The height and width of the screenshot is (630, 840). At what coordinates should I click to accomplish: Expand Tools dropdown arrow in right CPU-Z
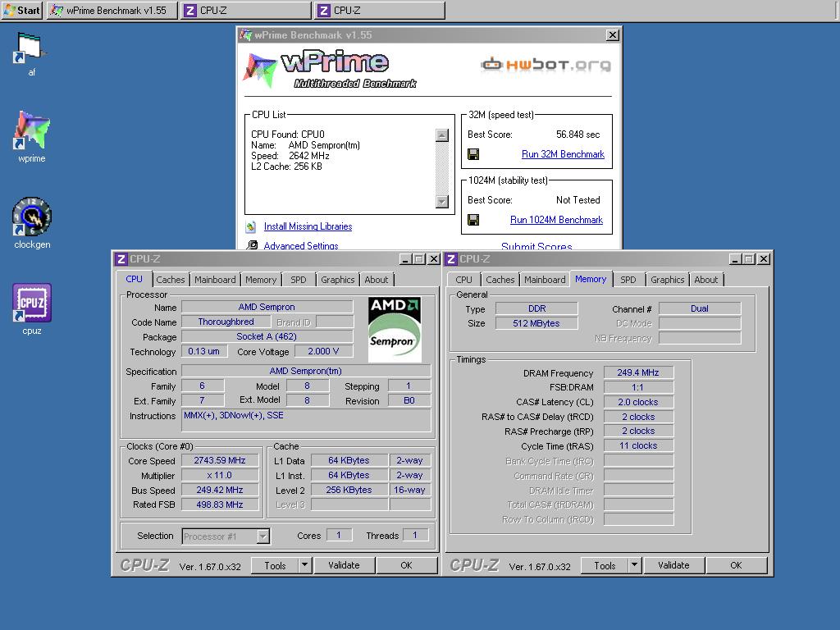click(x=634, y=566)
